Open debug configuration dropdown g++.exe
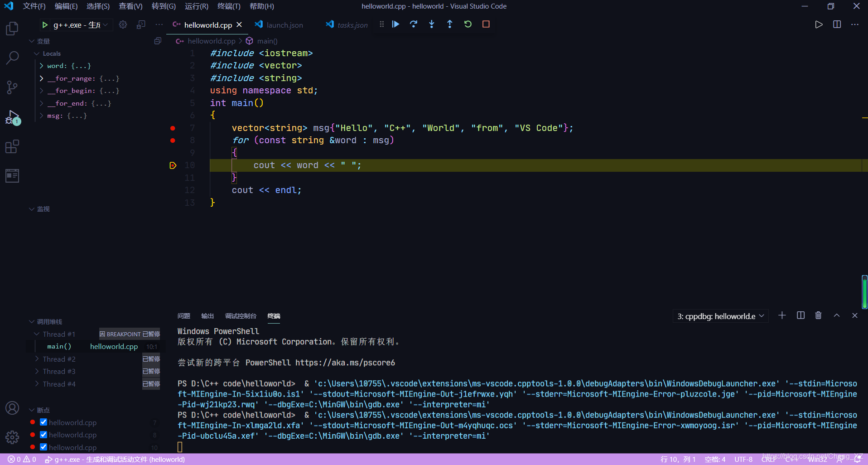 click(81, 25)
